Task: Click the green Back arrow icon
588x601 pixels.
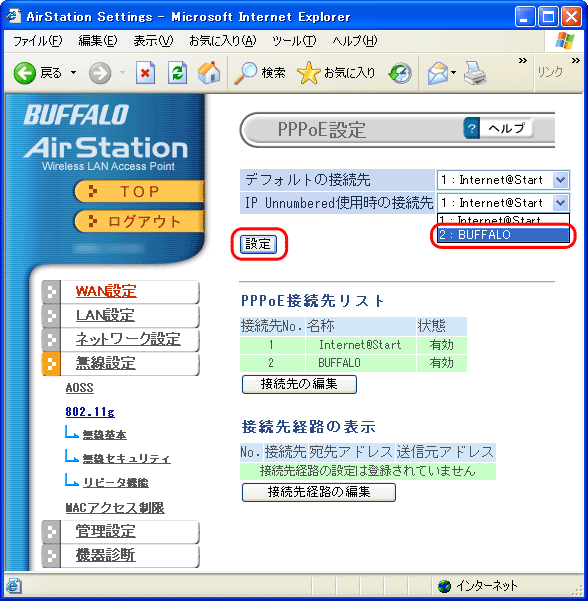Action: point(25,73)
